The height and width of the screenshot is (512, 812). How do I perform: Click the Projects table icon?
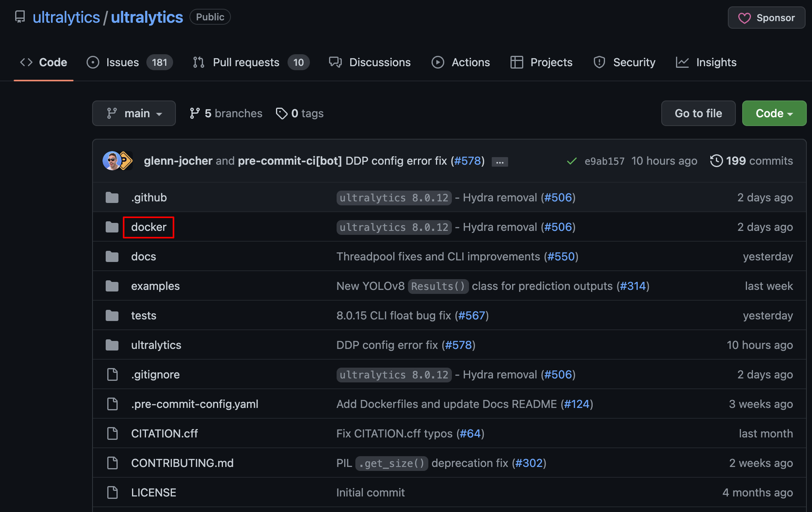click(516, 62)
